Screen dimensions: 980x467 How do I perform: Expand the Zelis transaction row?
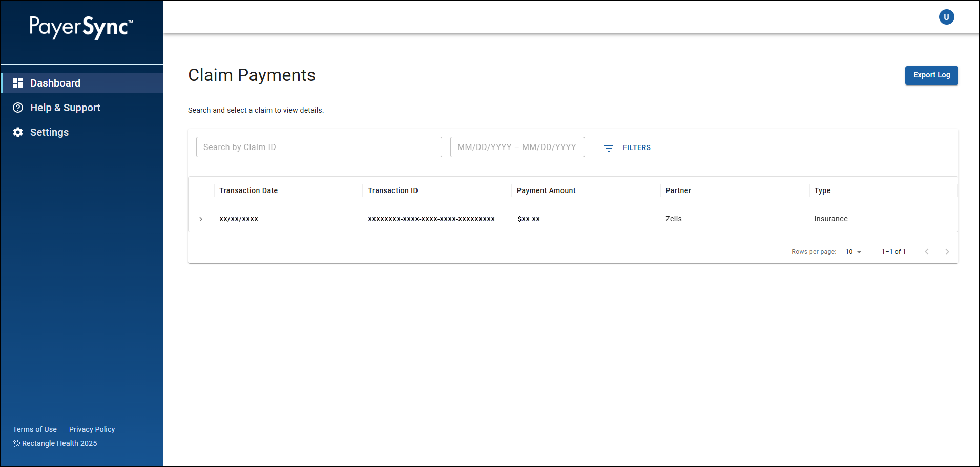tap(201, 219)
